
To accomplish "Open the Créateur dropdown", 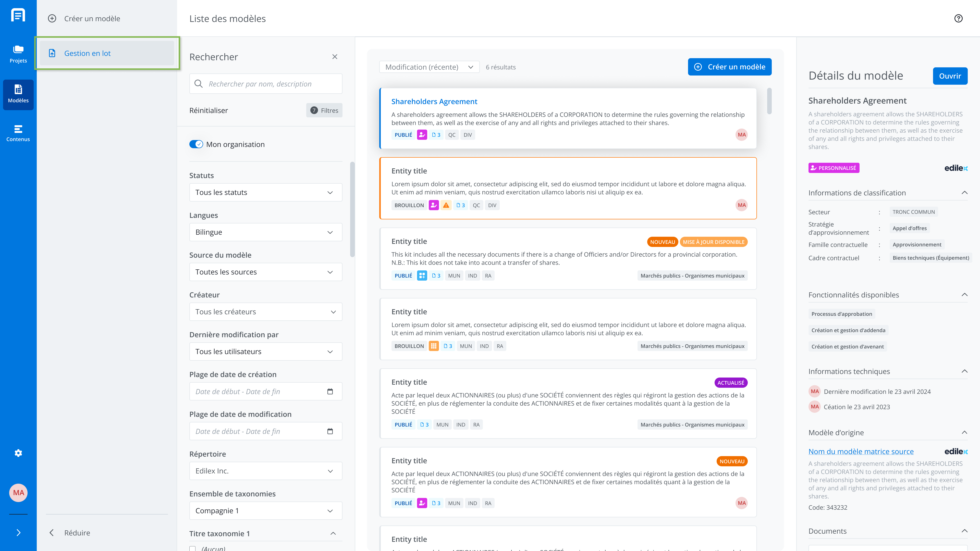I will (265, 312).
